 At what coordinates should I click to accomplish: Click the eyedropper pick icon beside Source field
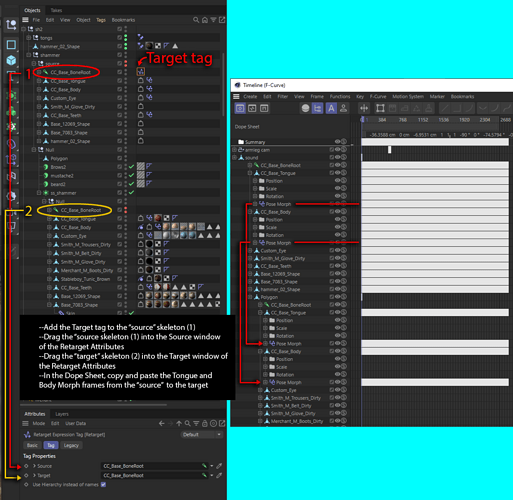pyautogui.click(x=219, y=466)
